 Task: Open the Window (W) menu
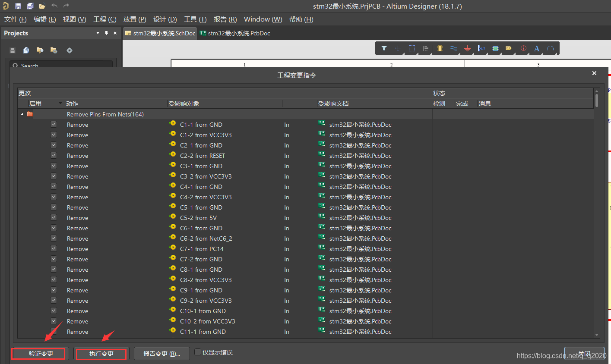[x=263, y=19]
